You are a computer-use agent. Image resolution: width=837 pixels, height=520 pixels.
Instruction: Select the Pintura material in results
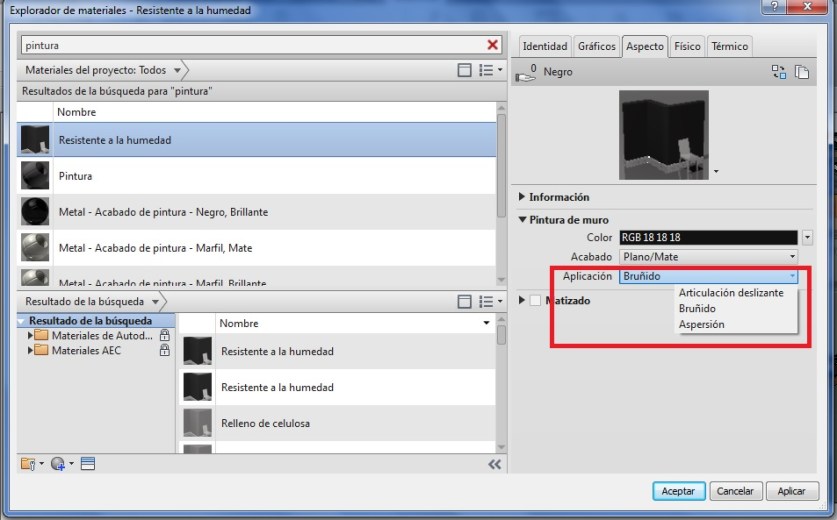tap(75, 176)
